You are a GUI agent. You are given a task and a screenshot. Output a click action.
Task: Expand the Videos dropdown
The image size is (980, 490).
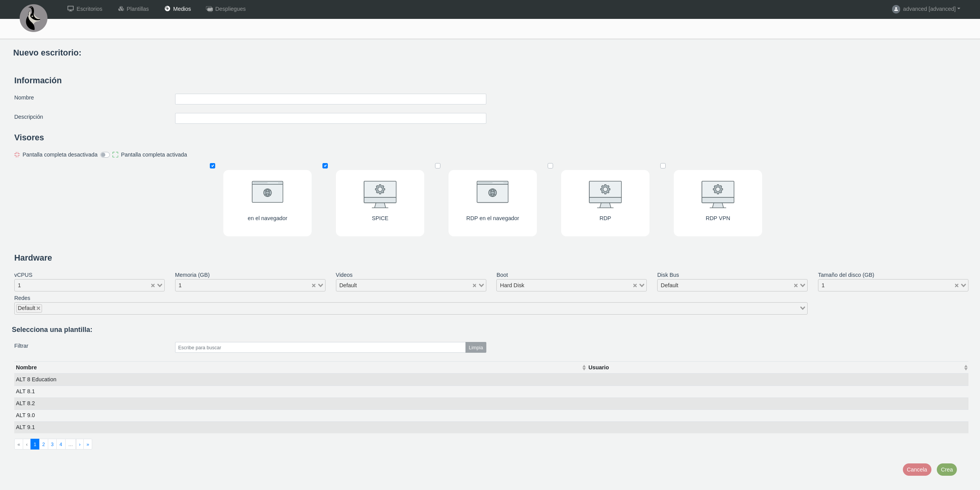[481, 286]
